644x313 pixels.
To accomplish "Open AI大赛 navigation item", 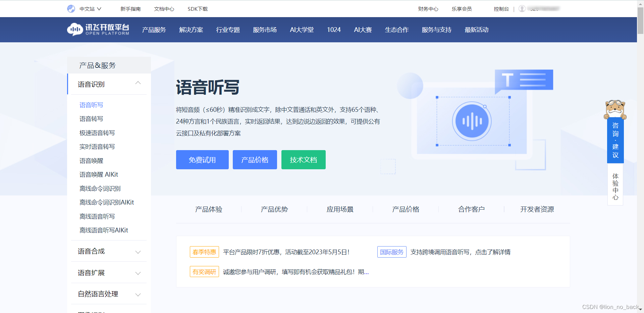I will [x=363, y=30].
